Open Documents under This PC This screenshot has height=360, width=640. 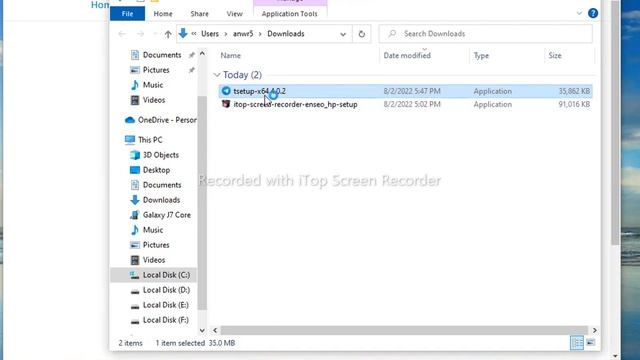(x=162, y=185)
